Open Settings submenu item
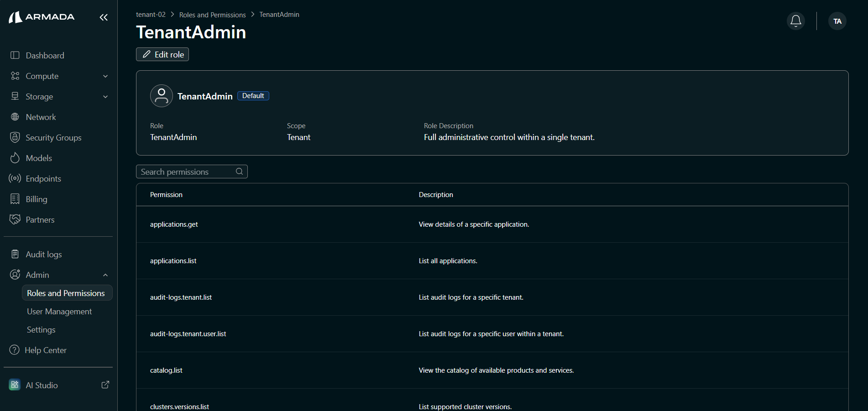868x411 pixels. click(41, 329)
